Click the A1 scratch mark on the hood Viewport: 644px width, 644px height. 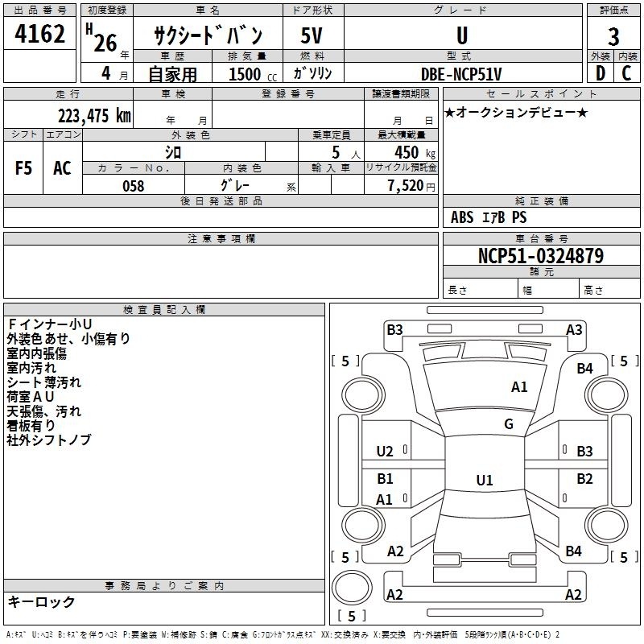(x=519, y=387)
